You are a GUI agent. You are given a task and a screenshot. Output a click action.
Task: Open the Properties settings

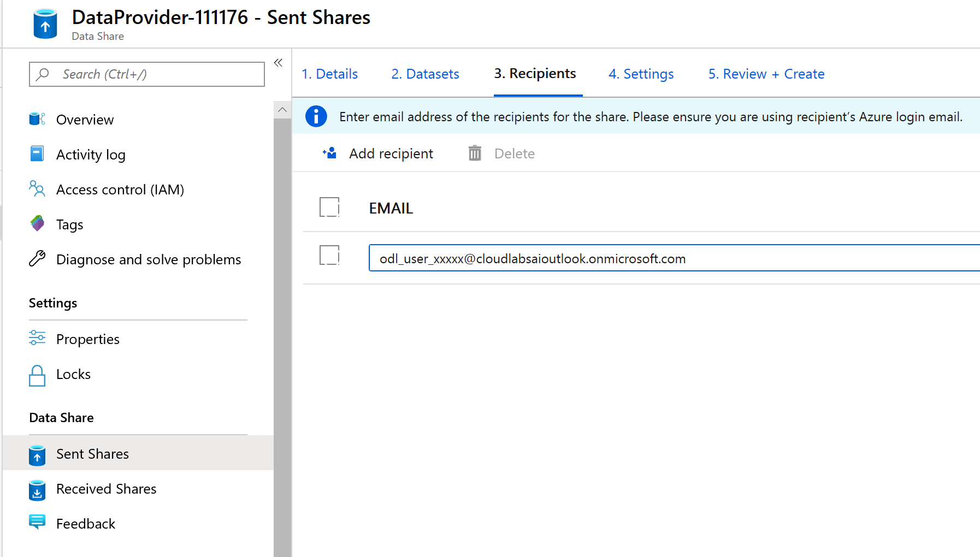point(88,339)
